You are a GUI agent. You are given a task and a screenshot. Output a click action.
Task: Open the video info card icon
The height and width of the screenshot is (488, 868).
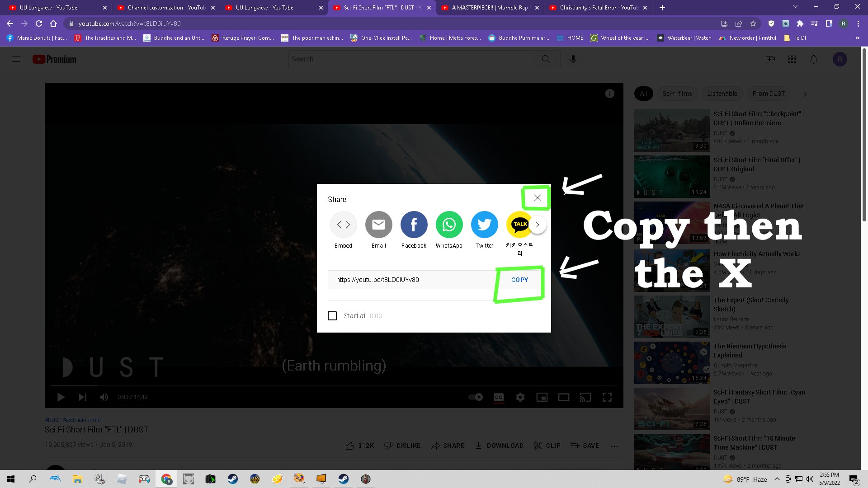point(609,94)
